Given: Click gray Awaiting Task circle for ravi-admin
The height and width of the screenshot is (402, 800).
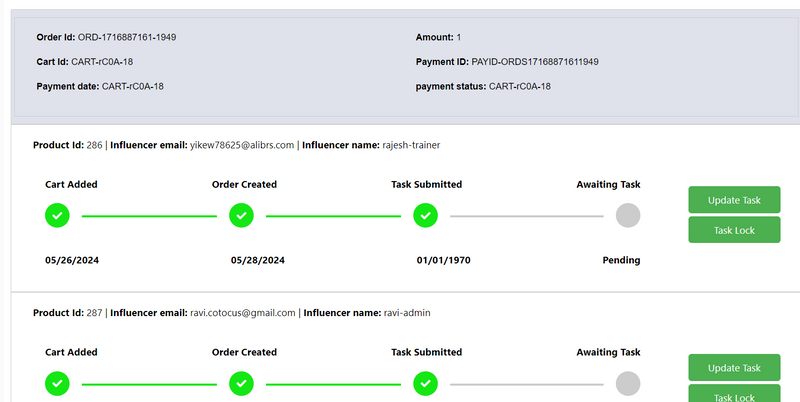Looking at the screenshot, I should point(628,384).
